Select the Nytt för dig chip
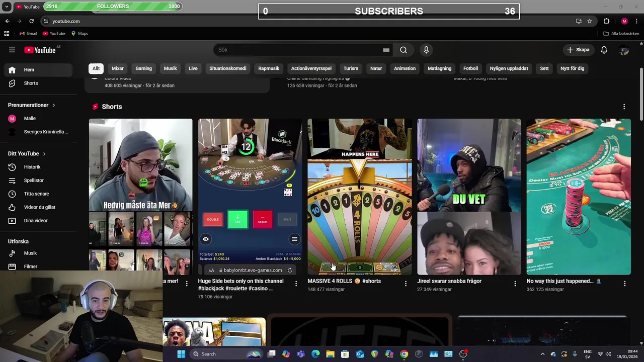The width and height of the screenshot is (644, 362). click(572, 68)
